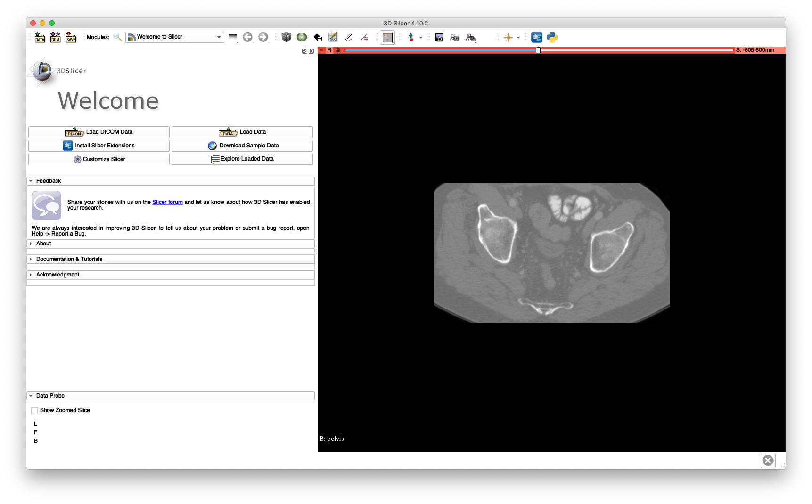Open the Models editor icon
The image size is (812, 504).
(364, 38)
